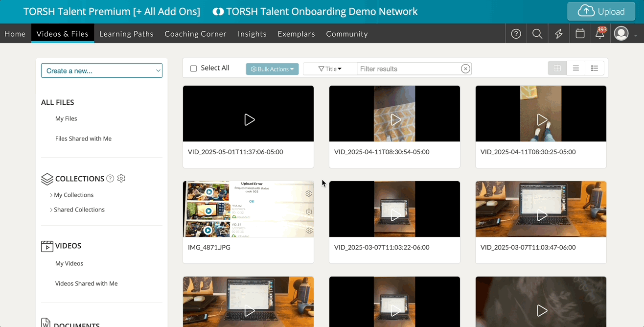Switch to detailed list view
Viewport: 644px width, 327px height.
(595, 69)
